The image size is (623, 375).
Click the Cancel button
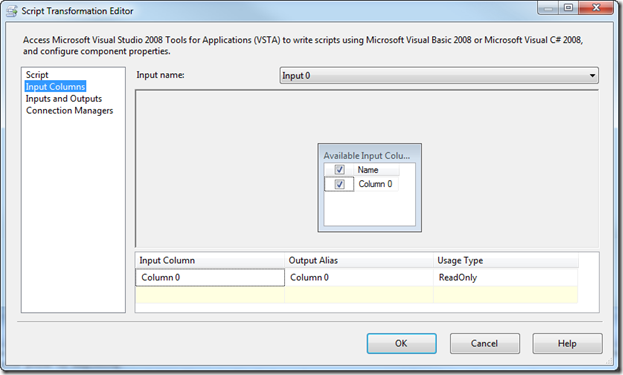click(484, 343)
